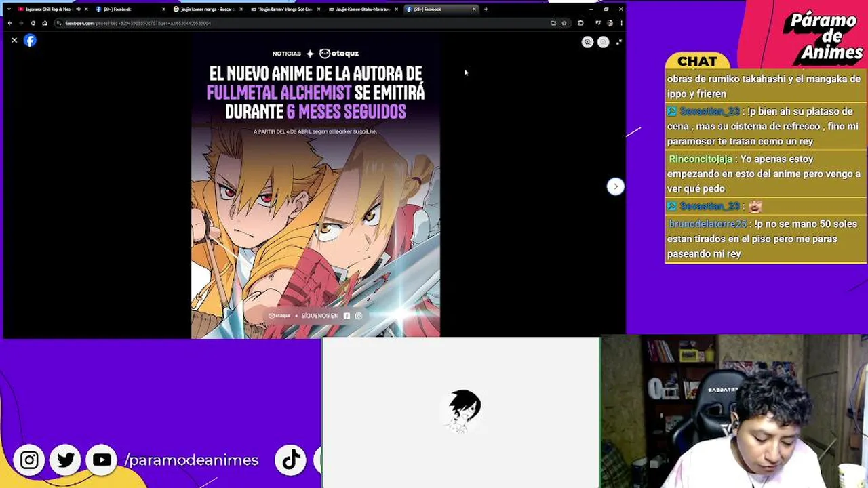Close the first Facebook tab

click(163, 9)
